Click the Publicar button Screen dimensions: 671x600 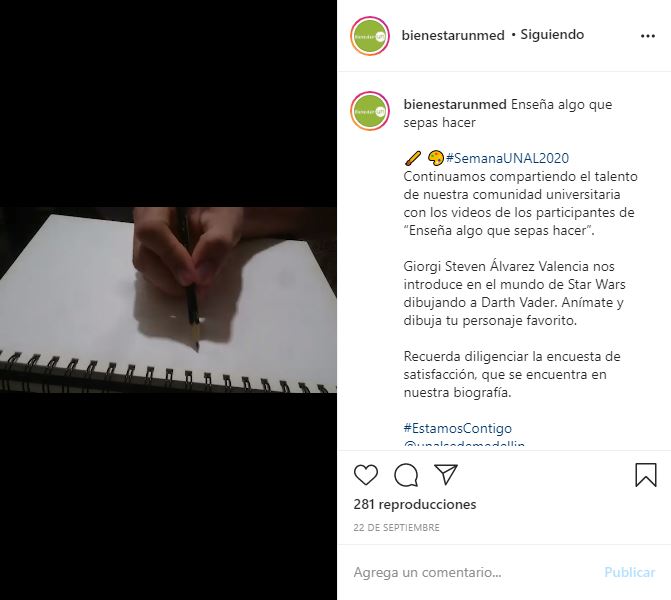[x=629, y=572]
